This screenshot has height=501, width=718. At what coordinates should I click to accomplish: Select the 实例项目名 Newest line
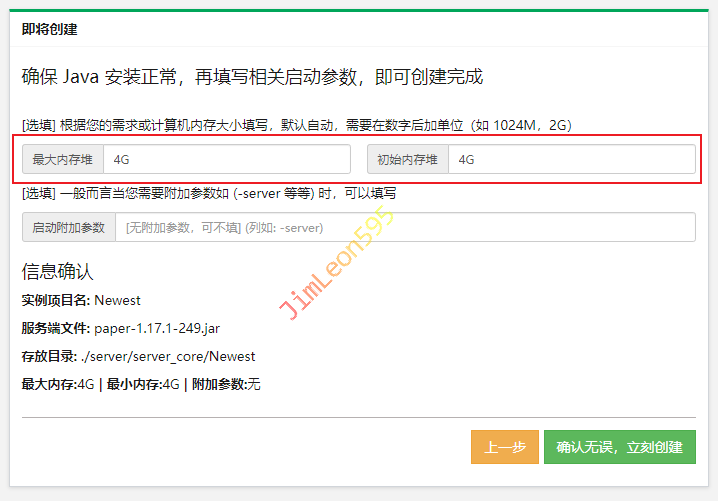click(x=81, y=300)
